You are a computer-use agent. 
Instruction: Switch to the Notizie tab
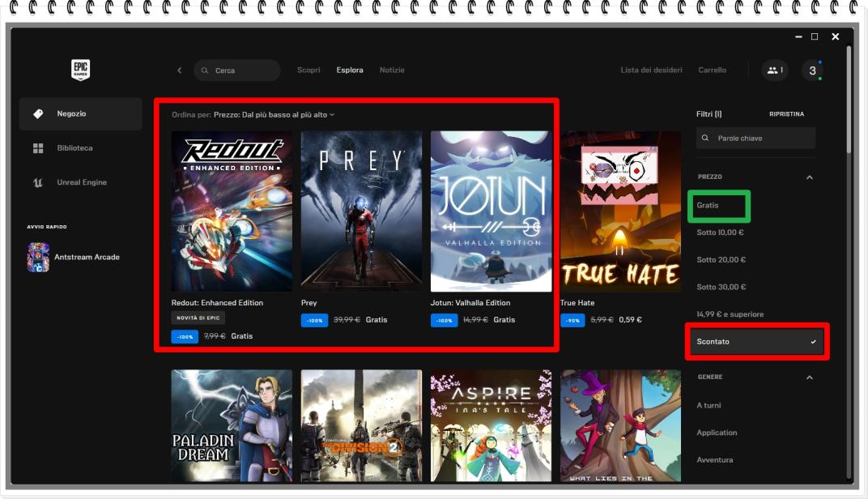pos(392,70)
